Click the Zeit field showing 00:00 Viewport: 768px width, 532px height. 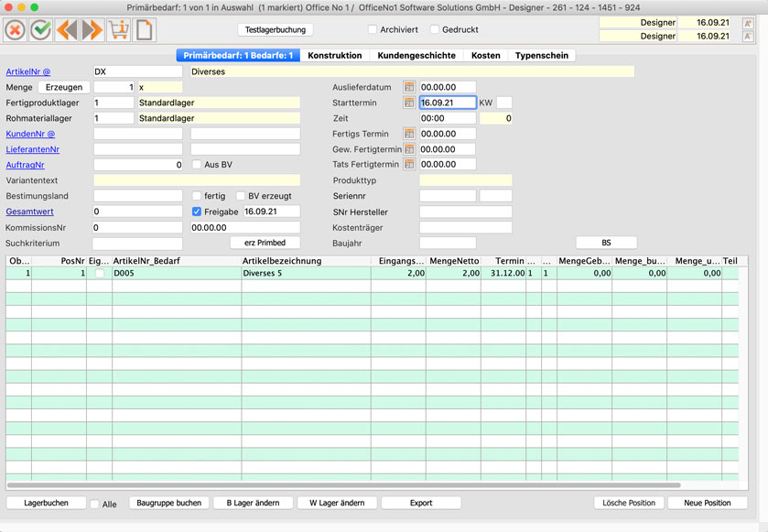click(448, 118)
